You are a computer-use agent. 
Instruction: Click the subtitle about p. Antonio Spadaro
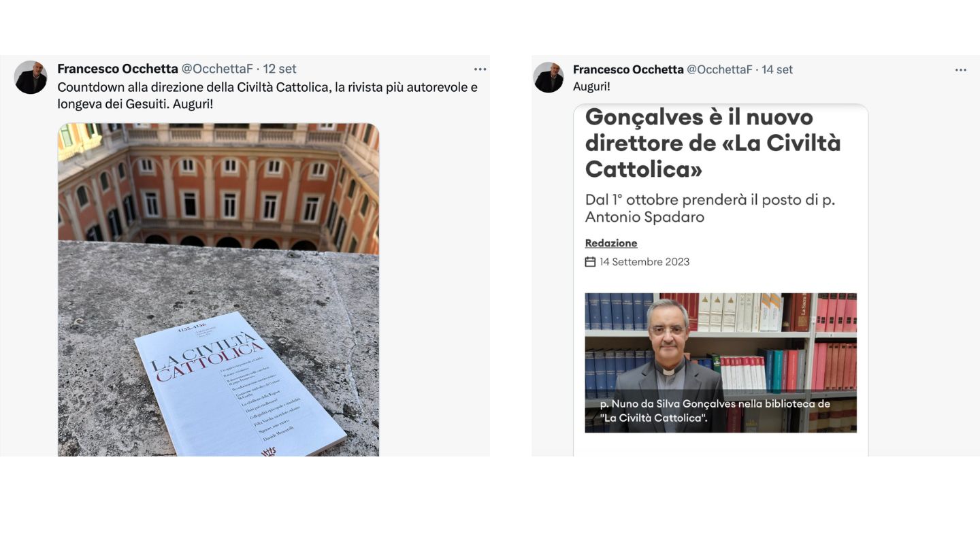(x=710, y=208)
